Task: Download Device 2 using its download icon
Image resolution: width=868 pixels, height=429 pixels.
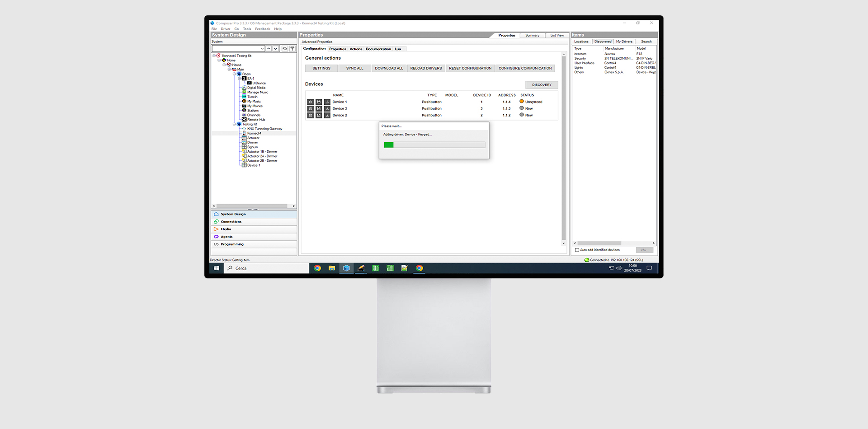Action: [327, 116]
